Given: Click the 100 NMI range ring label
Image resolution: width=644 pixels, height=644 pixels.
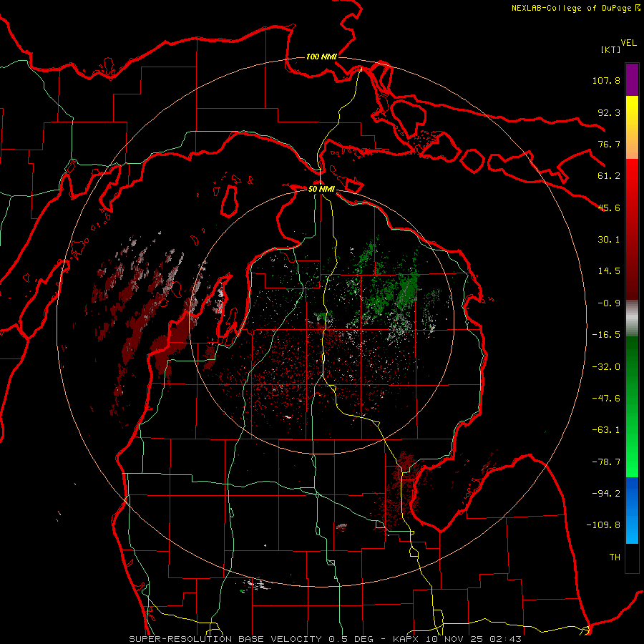Looking at the screenshot, I should tap(321, 57).
